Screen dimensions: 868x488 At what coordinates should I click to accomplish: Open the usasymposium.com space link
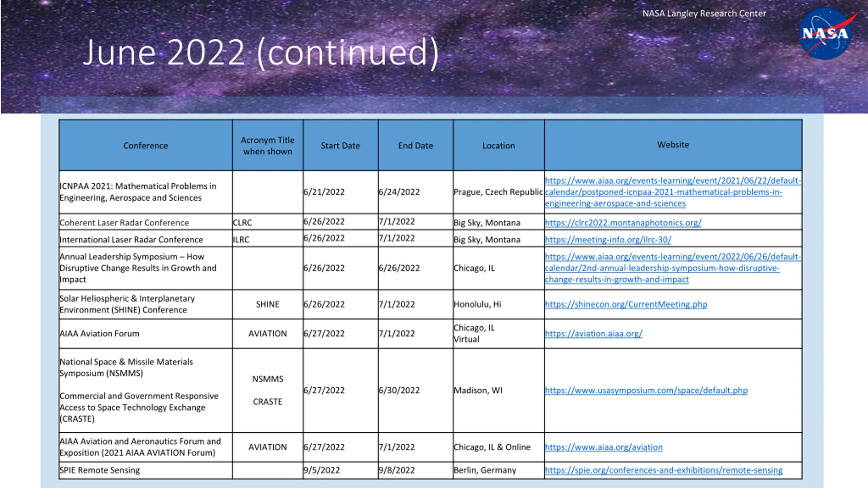pyautogui.click(x=646, y=390)
